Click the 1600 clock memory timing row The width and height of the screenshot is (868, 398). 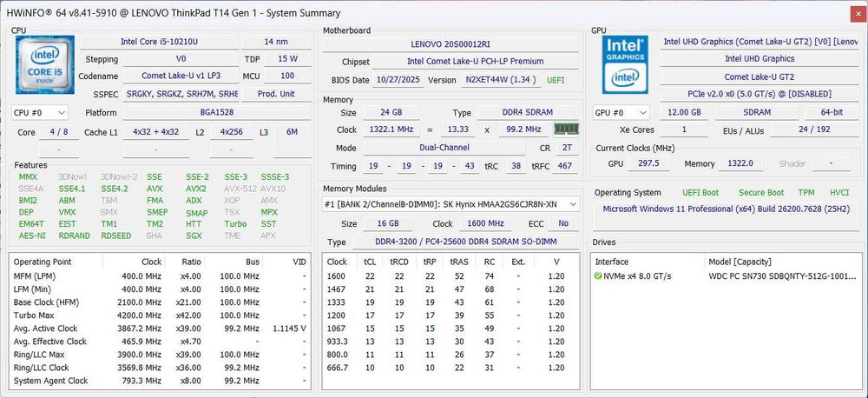[450, 276]
